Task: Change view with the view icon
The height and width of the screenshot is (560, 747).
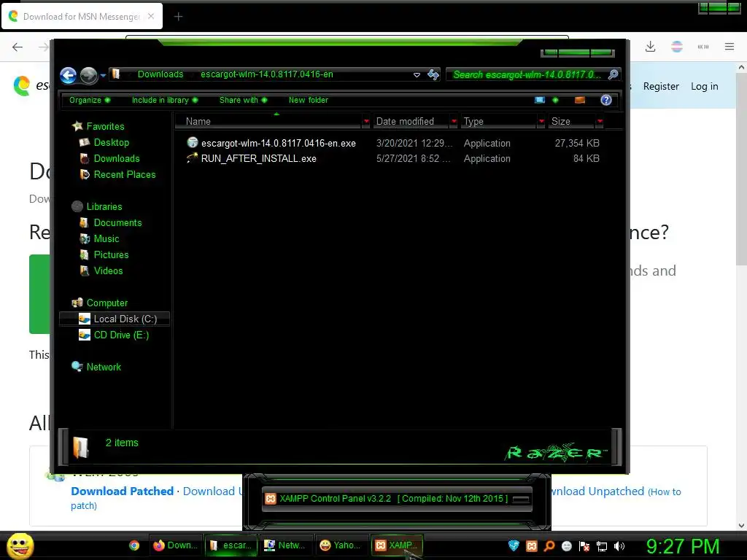Action: click(x=540, y=100)
